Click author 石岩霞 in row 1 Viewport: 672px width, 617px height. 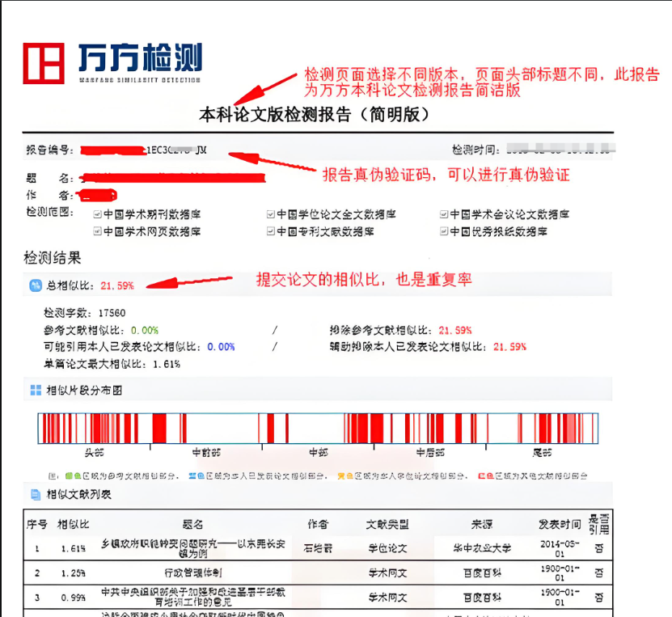pyautogui.click(x=318, y=548)
